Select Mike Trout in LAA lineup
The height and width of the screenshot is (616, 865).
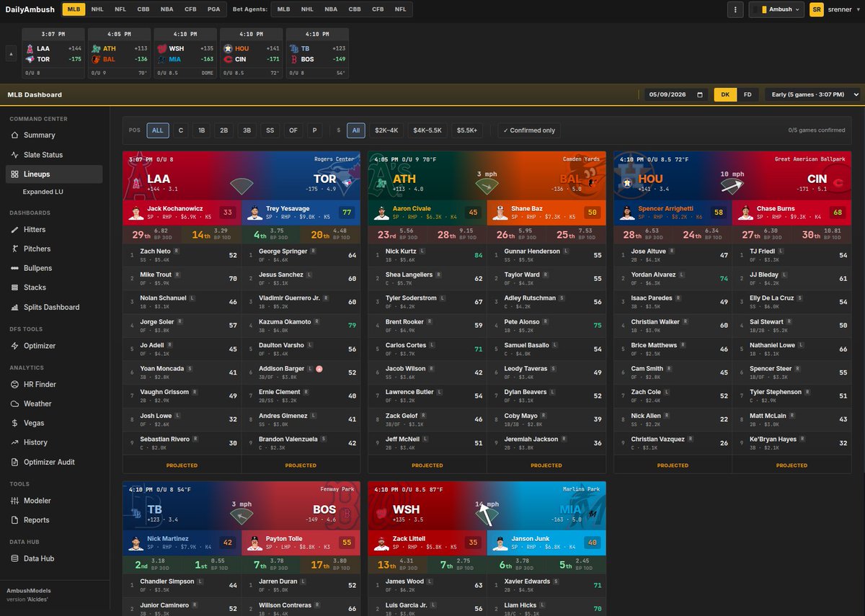pyautogui.click(x=182, y=278)
